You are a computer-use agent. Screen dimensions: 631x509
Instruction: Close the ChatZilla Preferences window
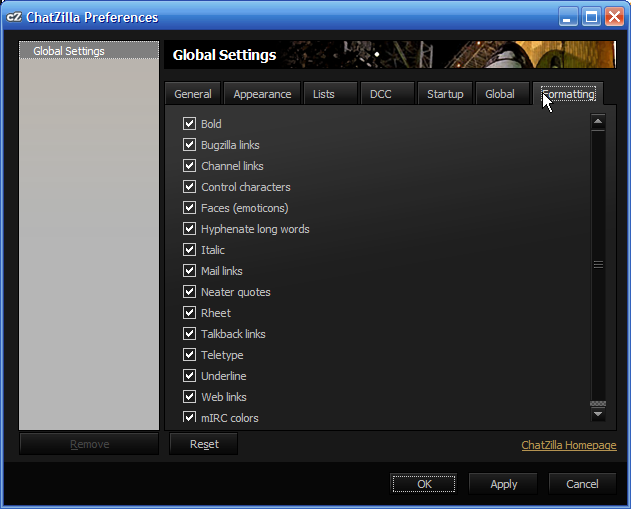(x=615, y=17)
